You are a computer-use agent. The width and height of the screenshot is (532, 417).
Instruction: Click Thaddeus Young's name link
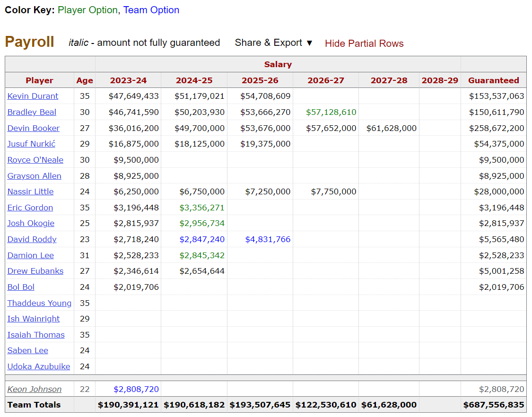pyautogui.click(x=39, y=303)
